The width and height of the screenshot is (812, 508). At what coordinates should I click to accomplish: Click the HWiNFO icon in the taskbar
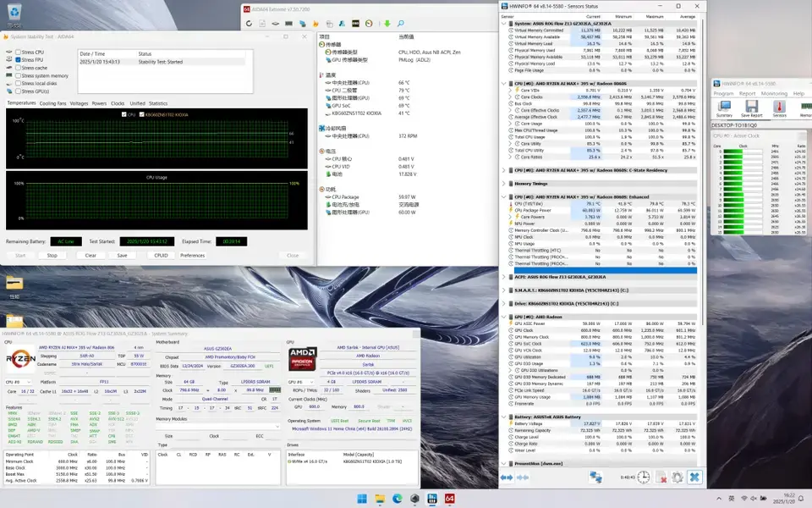tap(432, 499)
